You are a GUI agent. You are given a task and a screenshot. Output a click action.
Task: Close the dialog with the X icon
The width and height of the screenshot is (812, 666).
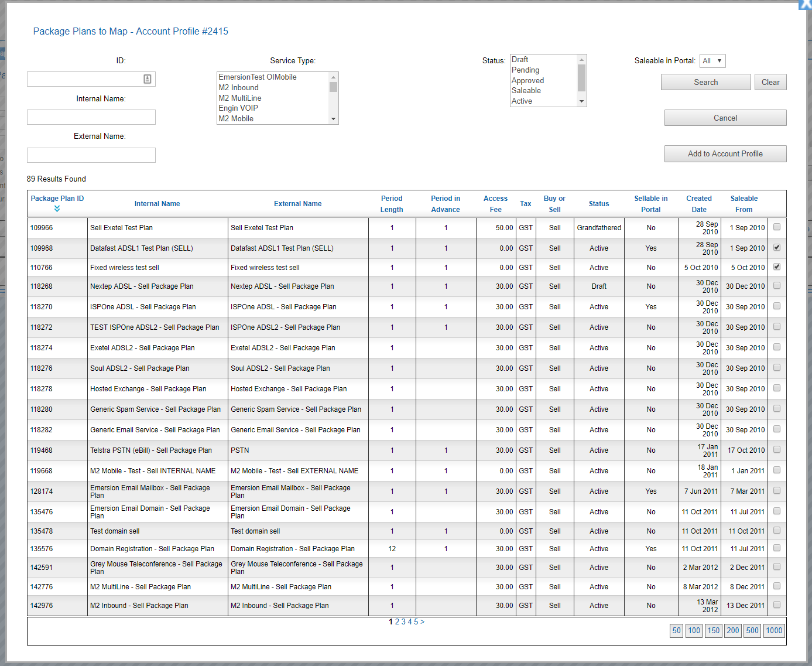tap(806, 4)
